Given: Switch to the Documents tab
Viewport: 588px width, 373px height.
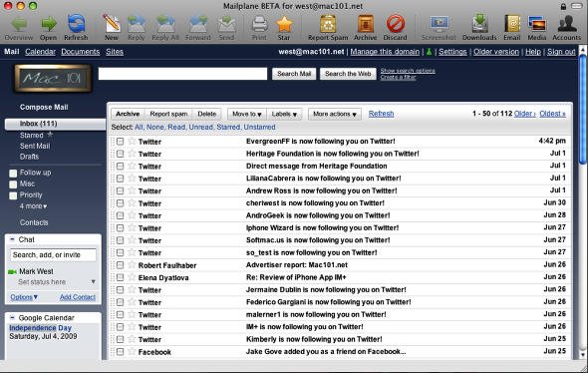Looking at the screenshot, I should tap(81, 52).
